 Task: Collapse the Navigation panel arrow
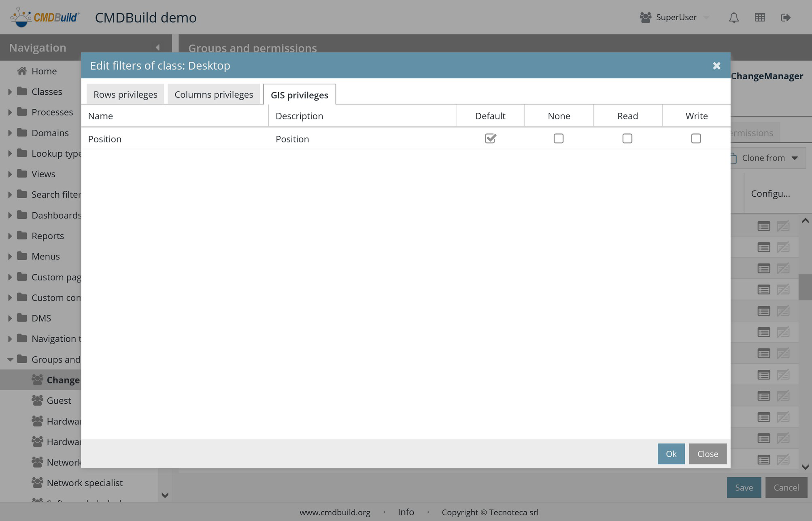pos(157,47)
